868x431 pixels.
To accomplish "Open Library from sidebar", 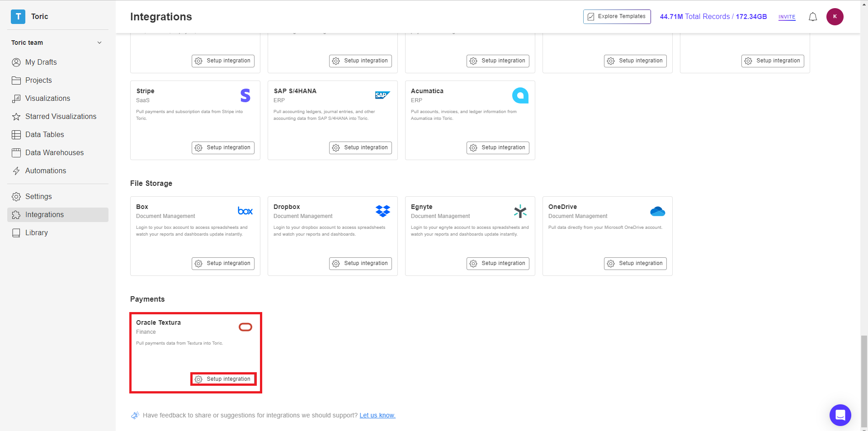I will pyautogui.click(x=58, y=232).
